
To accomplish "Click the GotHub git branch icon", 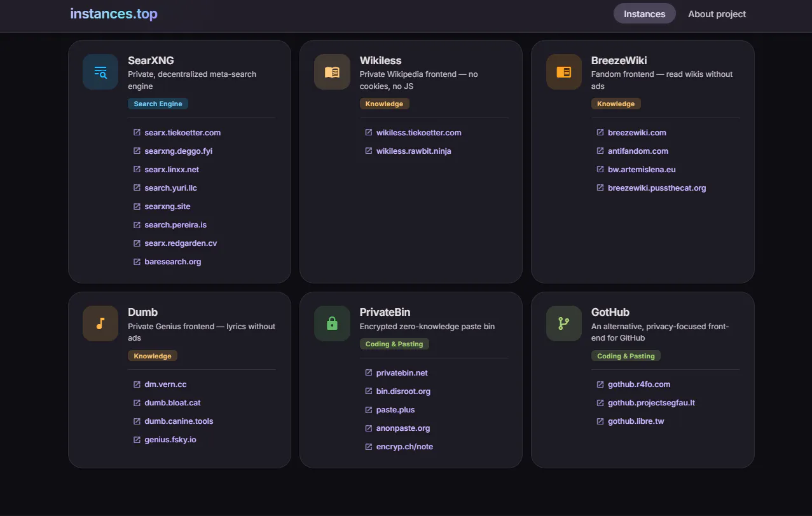I will pos(564,323).
